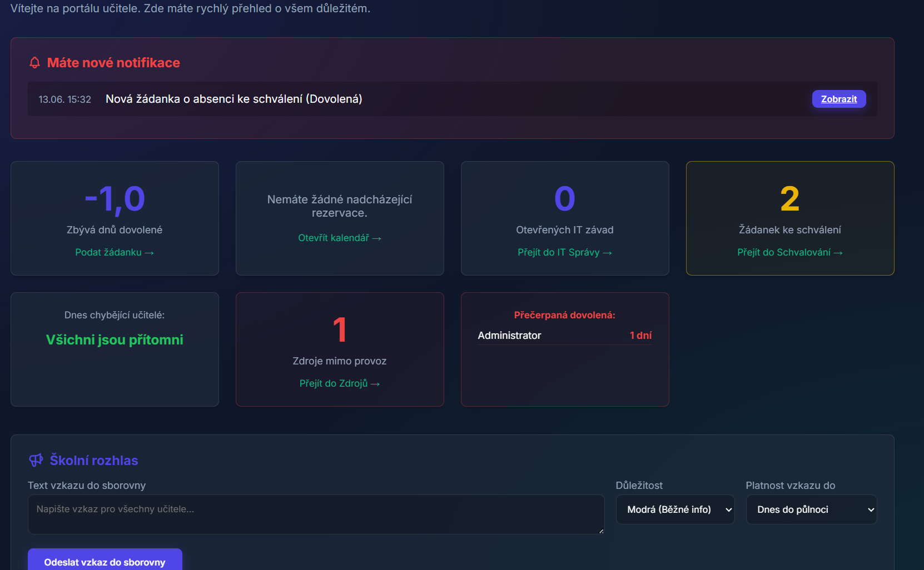The height and width of the screenshot is (570, 924).
Task: Open the Otevřít kalendář link
Action: [x=340, y=238]
